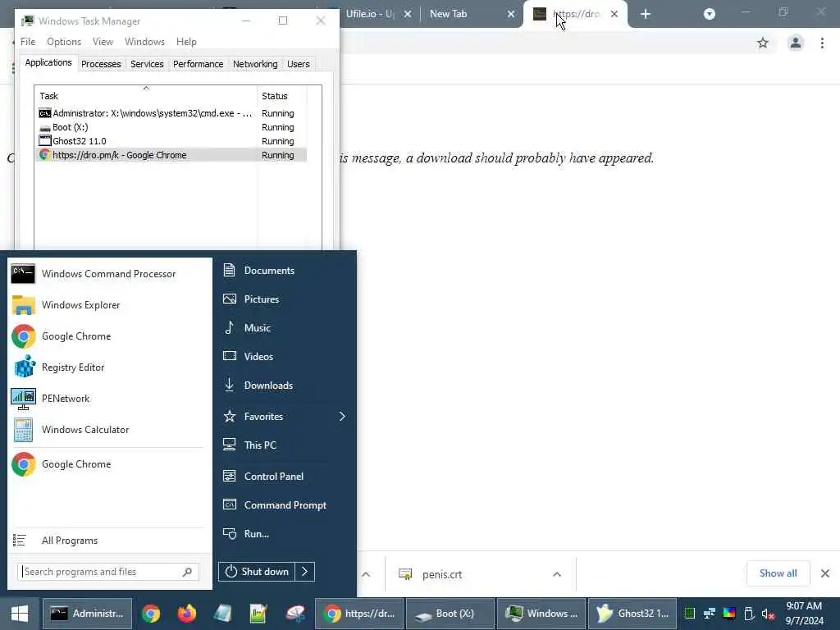Close the New Tab Chrome tab
The height and width of the screenshot is (630, 840).
tap(511, 14)
